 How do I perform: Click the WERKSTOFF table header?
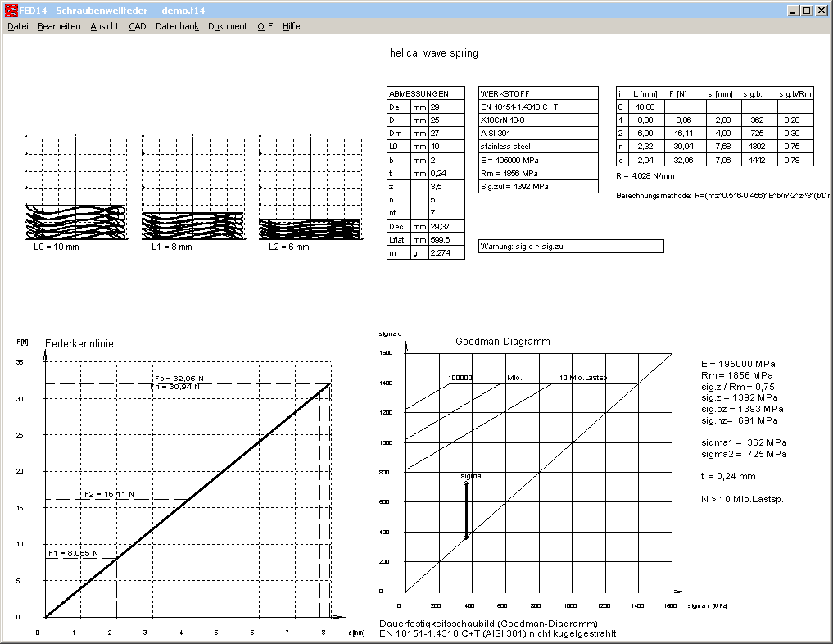[x=538, y=94]
